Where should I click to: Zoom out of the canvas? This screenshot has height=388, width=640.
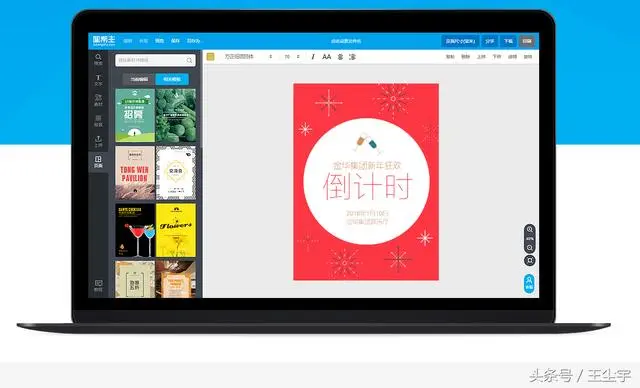coord(529,248)
